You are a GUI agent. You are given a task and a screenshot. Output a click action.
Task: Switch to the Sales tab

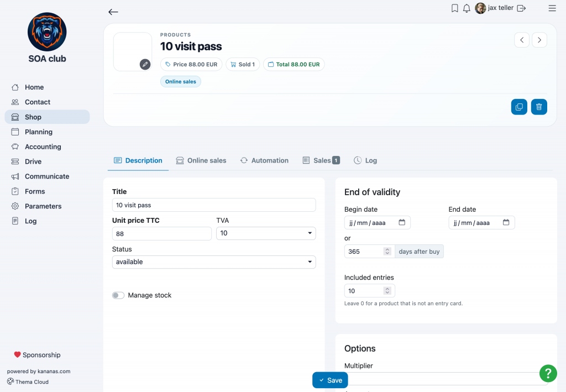(x=321, y=161)
